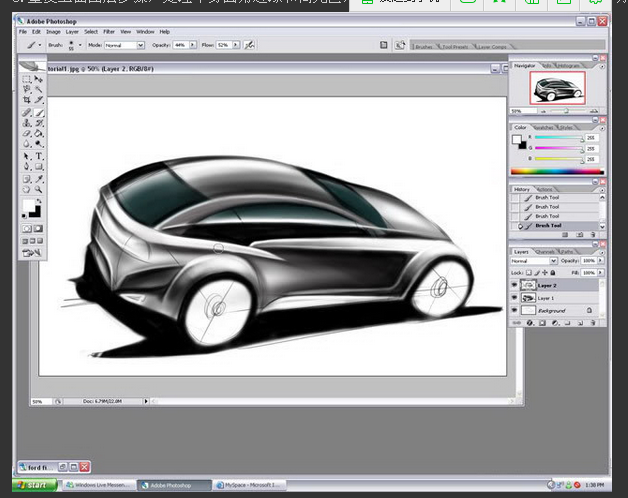The height and width of the screenshot is (498, 628).
Task: Select the Clone Stamp tool
Action: (27, 123)
